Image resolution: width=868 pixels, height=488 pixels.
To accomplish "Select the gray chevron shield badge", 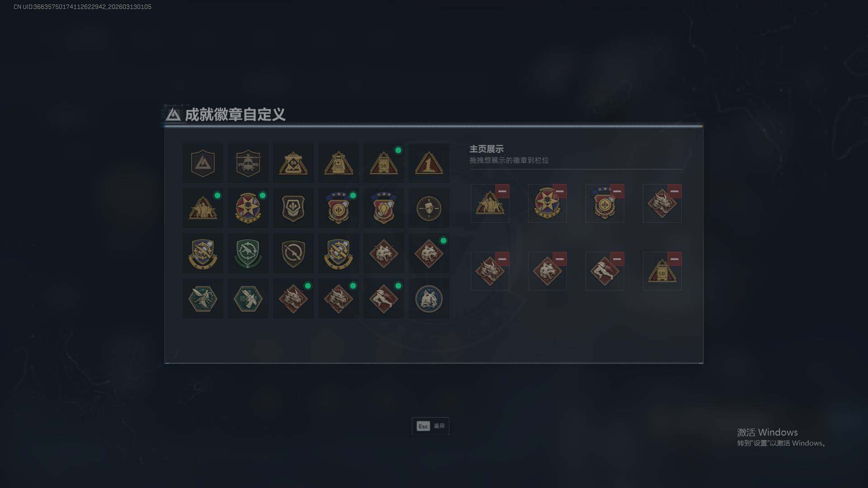I will click(x=293, y=208).
